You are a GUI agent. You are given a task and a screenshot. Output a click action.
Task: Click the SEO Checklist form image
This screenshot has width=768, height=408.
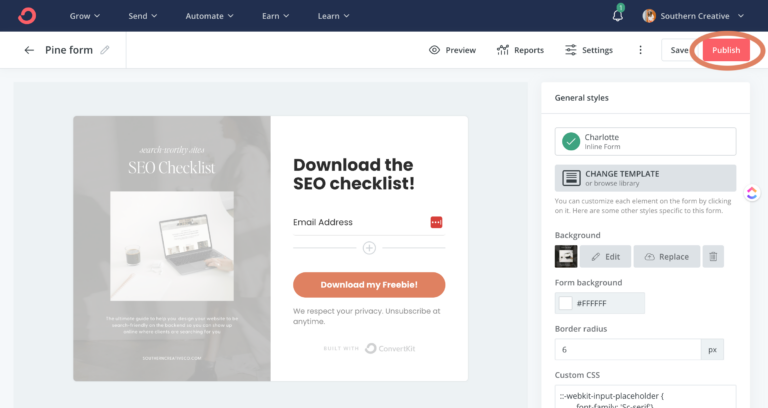pos(172,248)
